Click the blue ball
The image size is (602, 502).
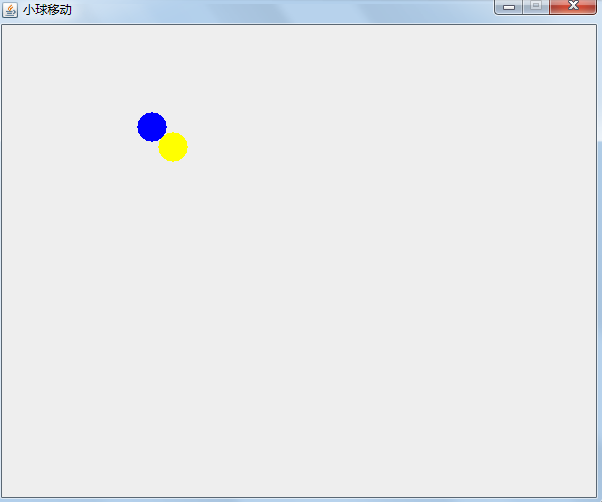tap(152, 127)
